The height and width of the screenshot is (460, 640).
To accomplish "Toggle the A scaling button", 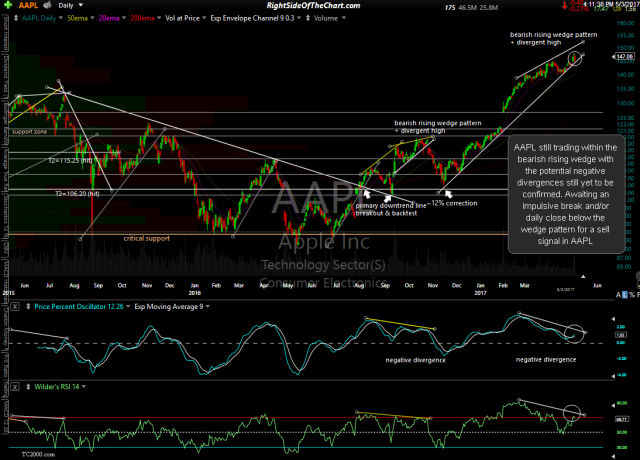I will pyautogui.click(x=618, y=295).
